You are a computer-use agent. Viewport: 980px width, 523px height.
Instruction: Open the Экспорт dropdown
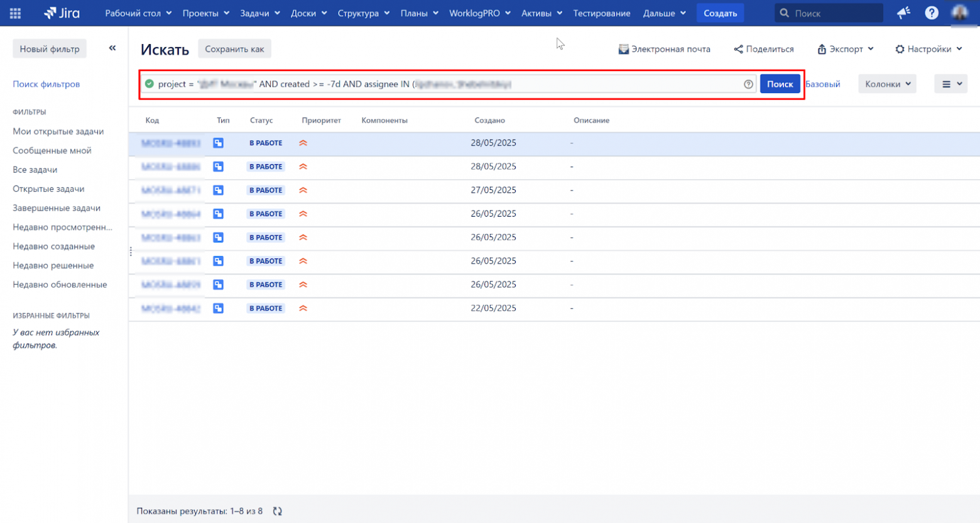(845, 48)
